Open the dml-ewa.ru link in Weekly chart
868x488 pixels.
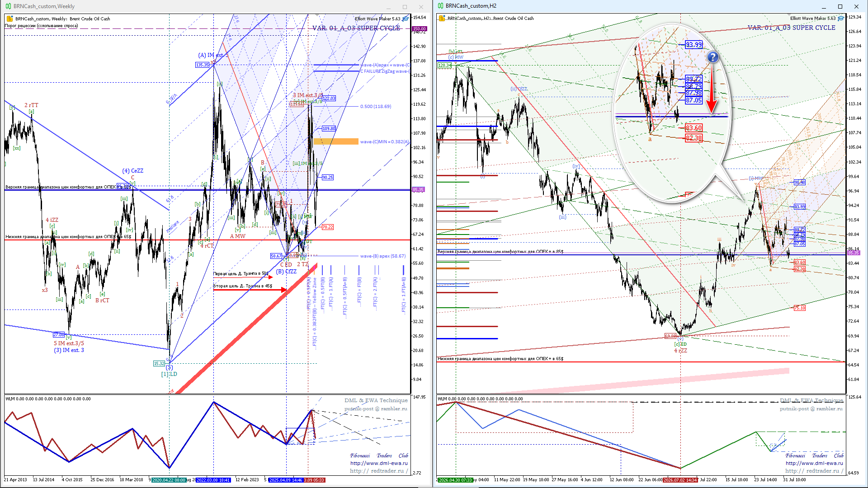tap(379, 463)
